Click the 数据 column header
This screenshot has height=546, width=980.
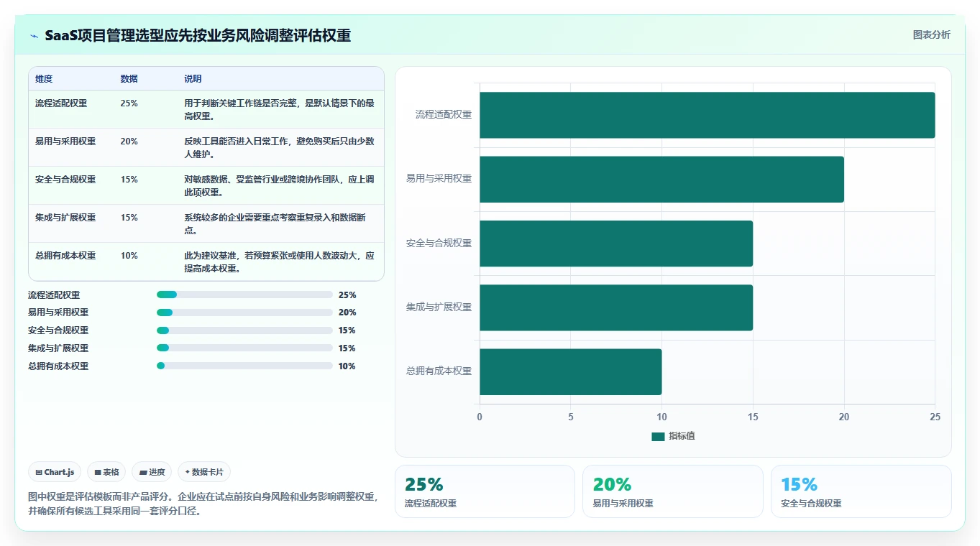[129, 79]
